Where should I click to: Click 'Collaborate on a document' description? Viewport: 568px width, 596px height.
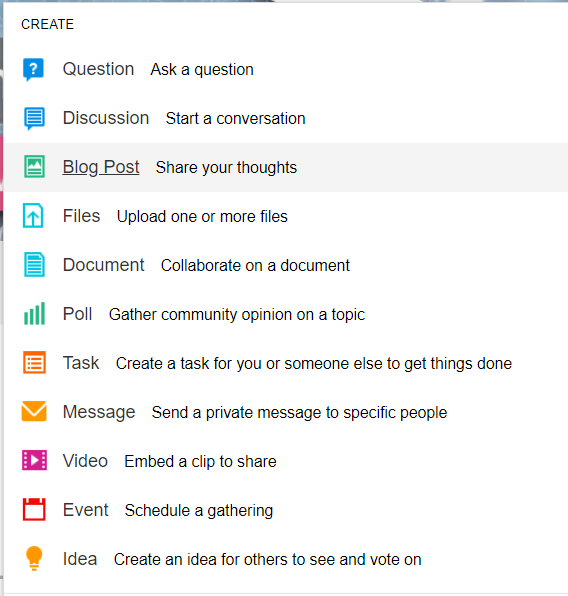tap(255, 265)
